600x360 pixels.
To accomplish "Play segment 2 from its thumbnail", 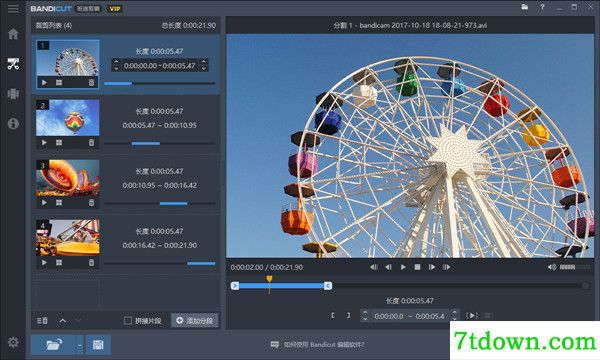I will point(44,143).
